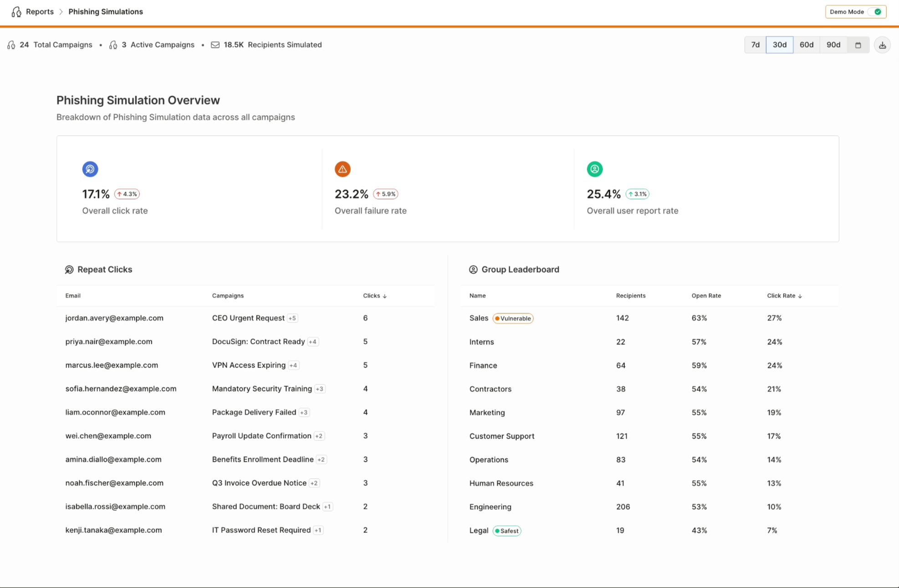Click the green user report rate icon
This screenshot has height=588, width=899.
pyautogui.click(x=595, y=169)
